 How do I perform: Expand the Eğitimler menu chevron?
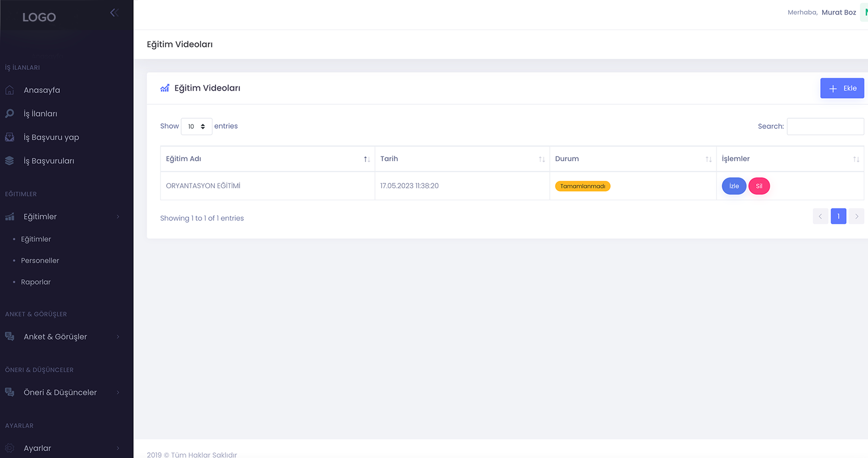[x=118, y=217]
